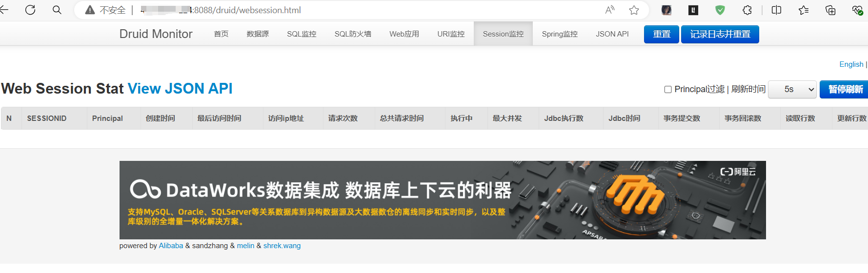Sort by the 更新行数 column header

pyautogui.click(x=850, y=118)
